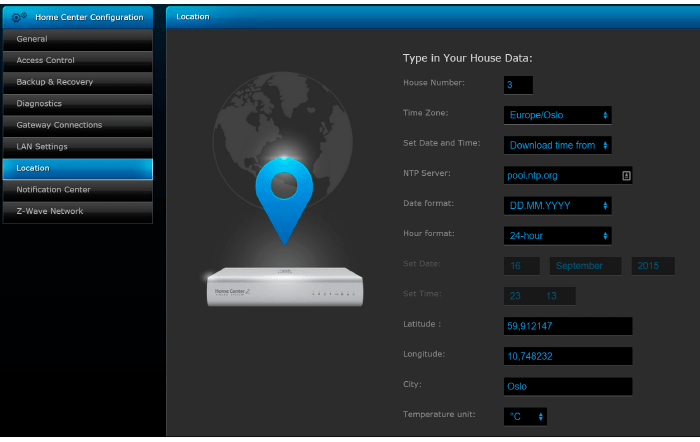Screen dimensions: 700x442
Task: Click the House Number field
Action: (518, 85)
